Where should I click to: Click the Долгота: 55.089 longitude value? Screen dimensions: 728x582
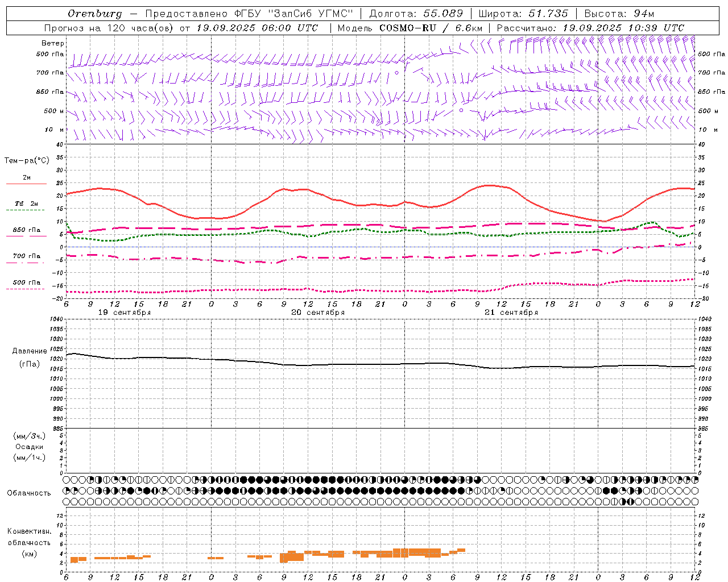tap(416, 14)
